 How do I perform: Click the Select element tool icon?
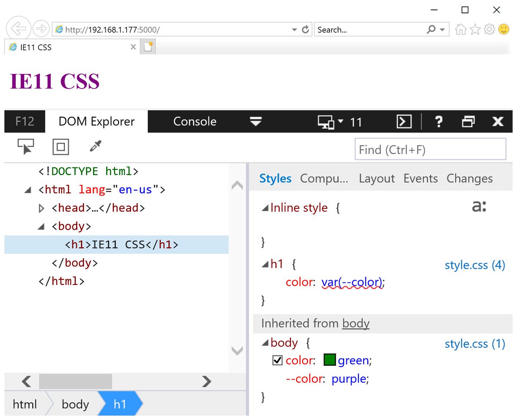pyautogui.click(x=26, y=147)
